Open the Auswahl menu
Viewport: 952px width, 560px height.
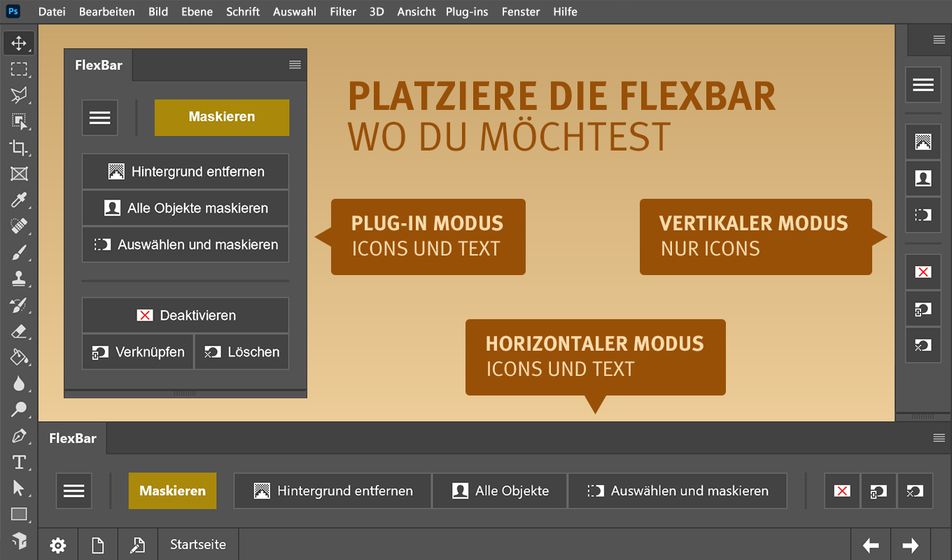coord(295,12)
